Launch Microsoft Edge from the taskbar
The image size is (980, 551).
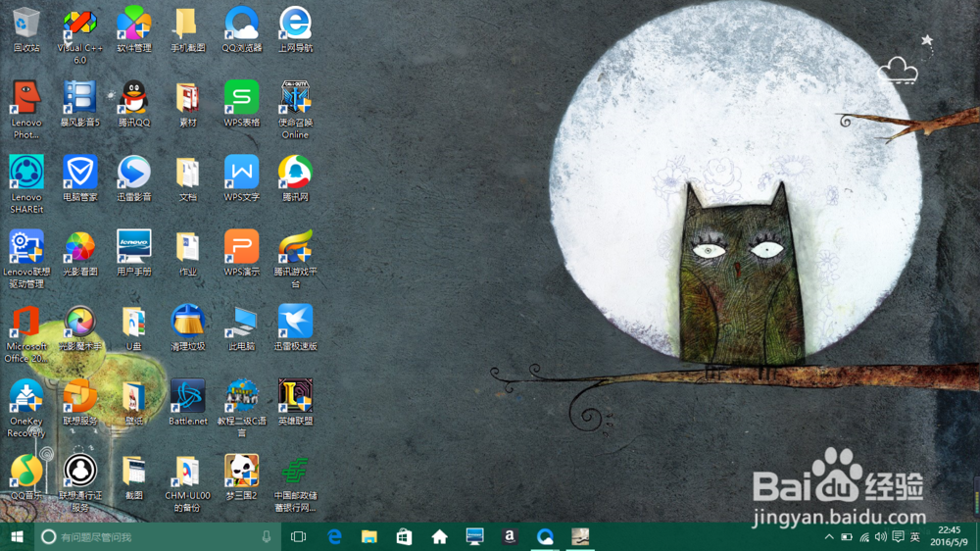pyautogui.click(x=334, y=536)
